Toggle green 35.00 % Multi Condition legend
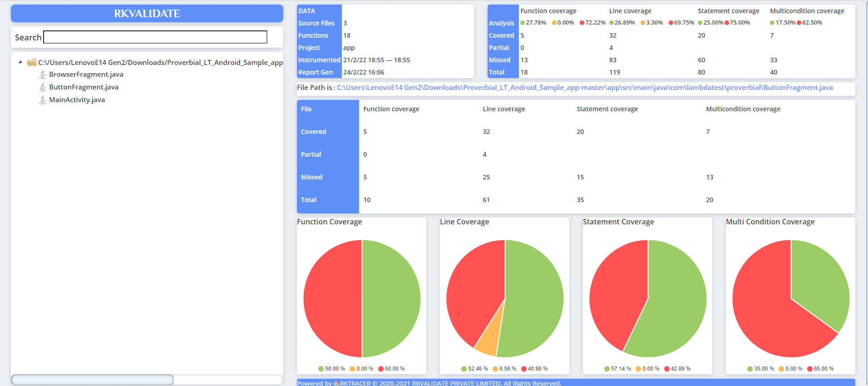This screenshot has height=386, width=868. coord(760,369)
